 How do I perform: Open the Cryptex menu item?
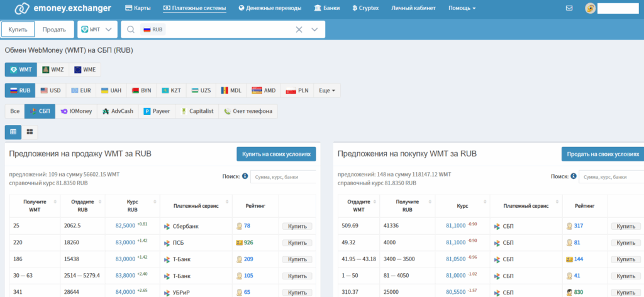[365, 8]
